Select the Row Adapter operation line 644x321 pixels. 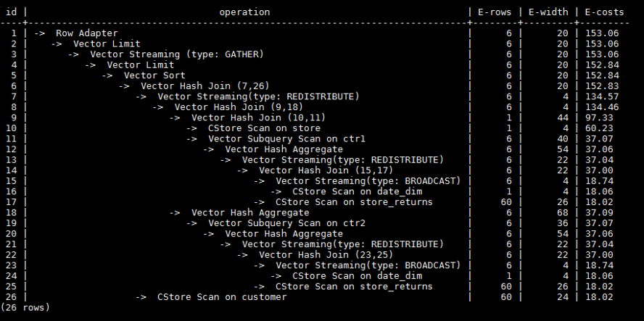point(86,33)
